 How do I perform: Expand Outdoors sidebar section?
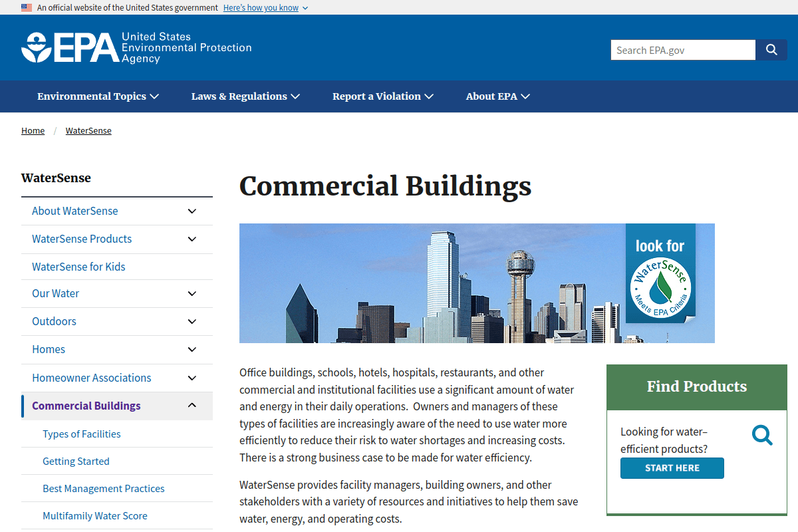coord(192,322)
